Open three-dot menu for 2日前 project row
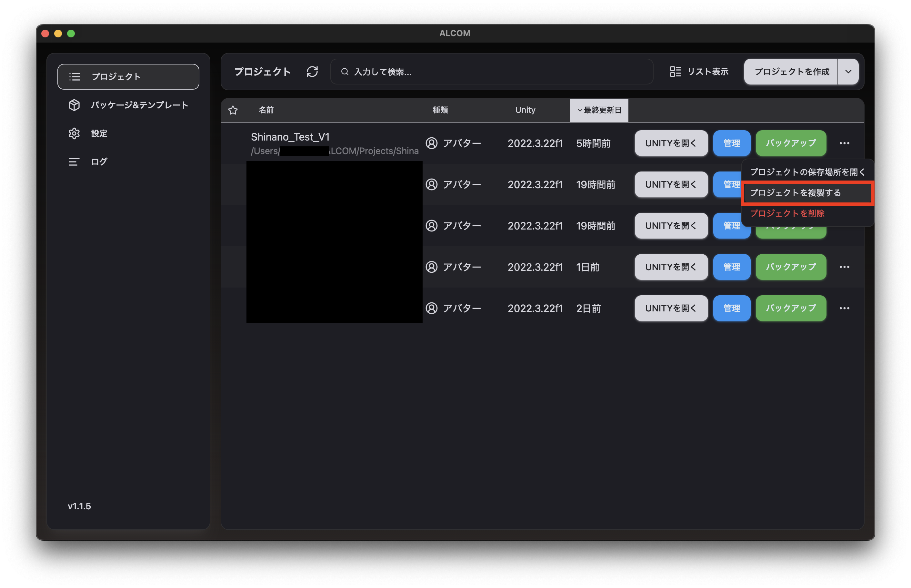Screen dimensions: 911x588 click(x=844, y=308)
